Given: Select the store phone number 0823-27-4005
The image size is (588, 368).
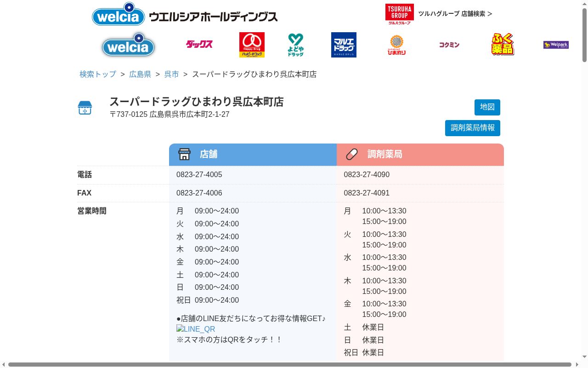Looking at the screenshot, I should point(199,175).
